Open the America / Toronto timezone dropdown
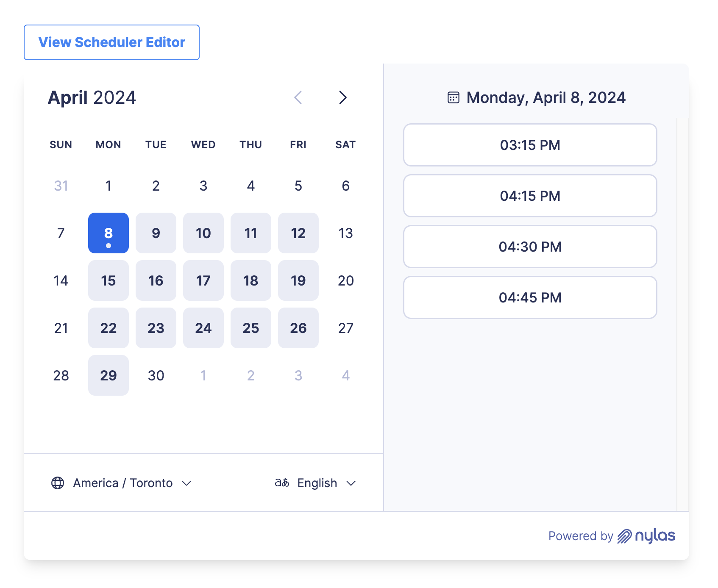 (x=122, y=483)
